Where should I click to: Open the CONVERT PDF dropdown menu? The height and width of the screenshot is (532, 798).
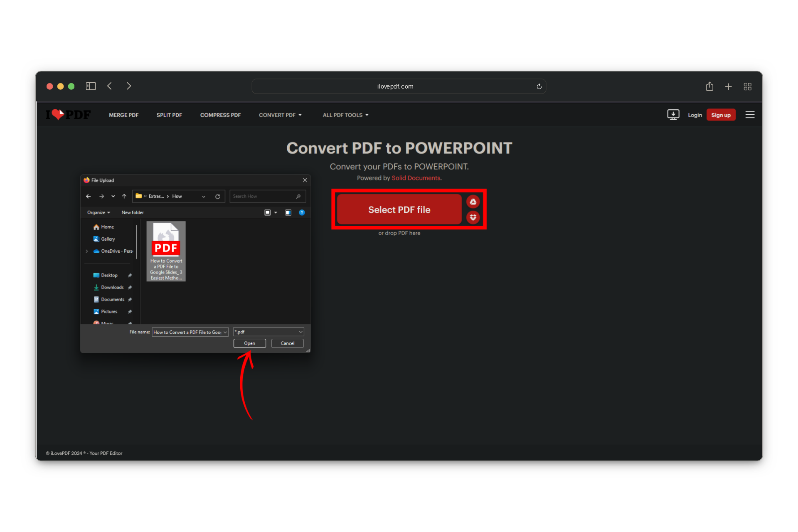[280, 115]
